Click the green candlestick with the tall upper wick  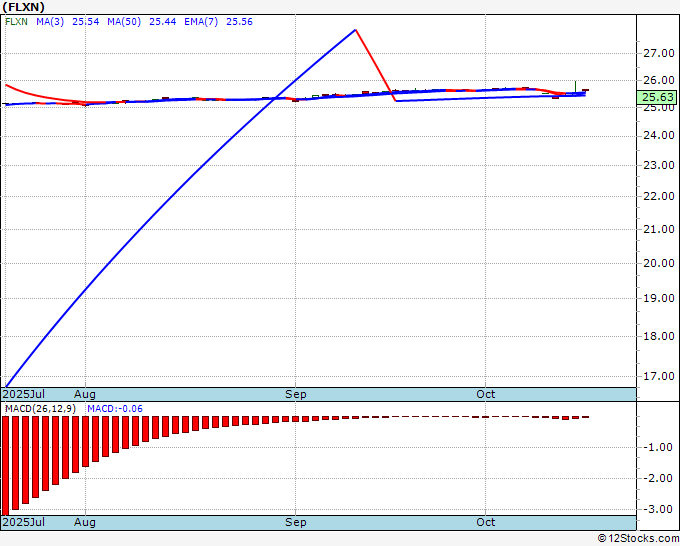pyautogui.click(x=575, y=87)
